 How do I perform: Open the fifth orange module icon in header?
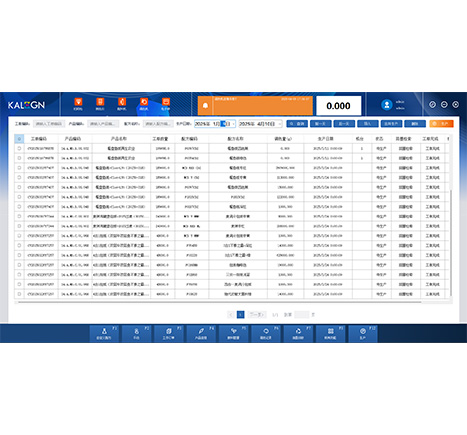[x=166, y=102]
